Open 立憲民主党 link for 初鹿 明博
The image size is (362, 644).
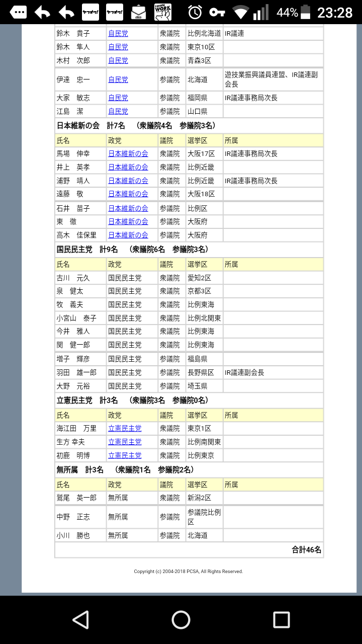pos(125,456)
